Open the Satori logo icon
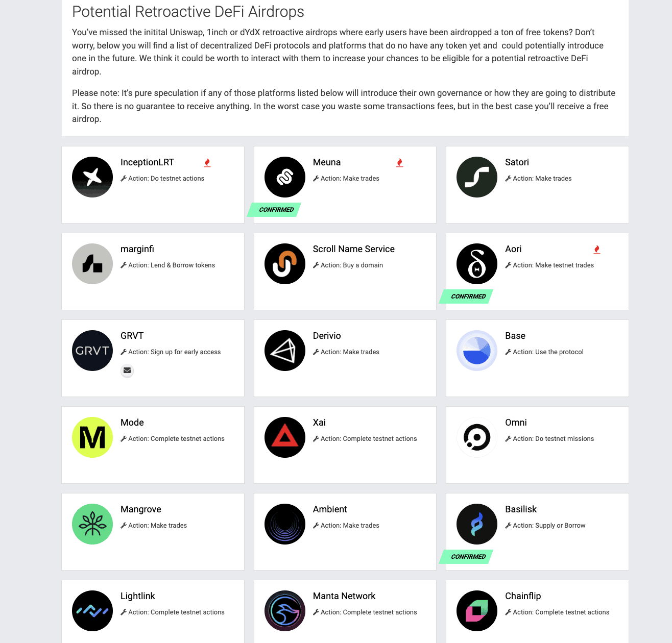 pyautogui.click(x=477, y=177)
